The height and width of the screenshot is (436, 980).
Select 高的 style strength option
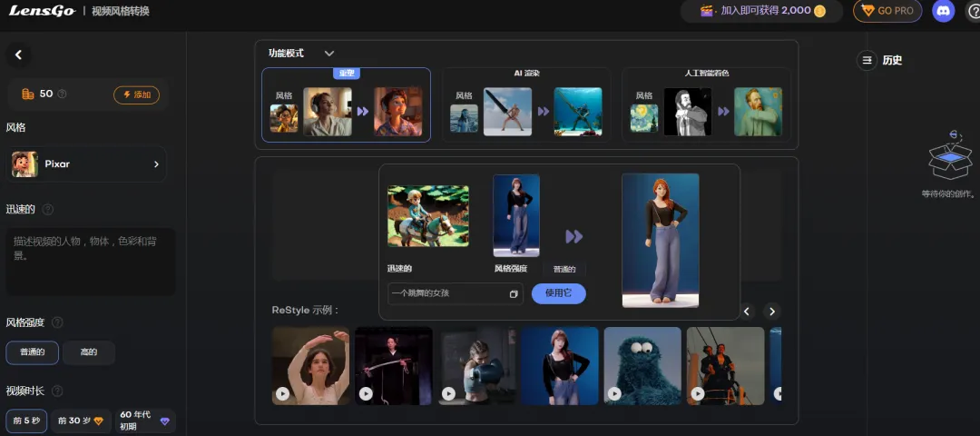point(89,352)
